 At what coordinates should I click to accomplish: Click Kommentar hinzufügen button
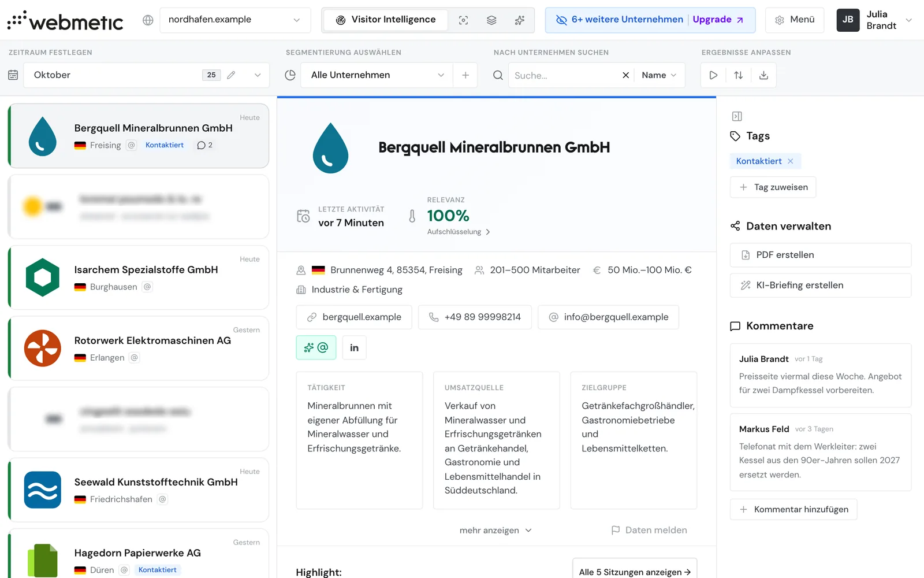(793, 510)
